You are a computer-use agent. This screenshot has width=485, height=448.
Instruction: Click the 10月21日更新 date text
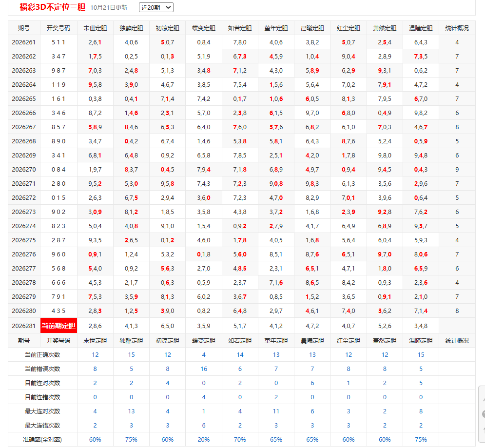click(109, 8)
